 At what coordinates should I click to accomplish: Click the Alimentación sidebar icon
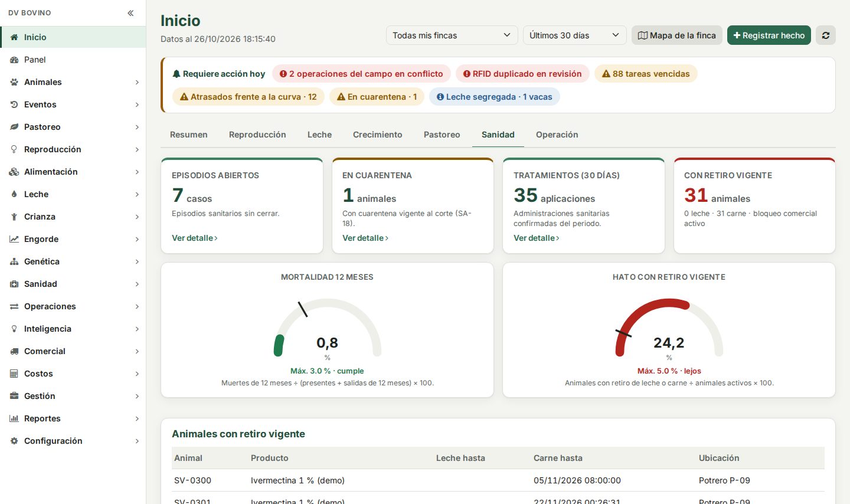point(14,172)
